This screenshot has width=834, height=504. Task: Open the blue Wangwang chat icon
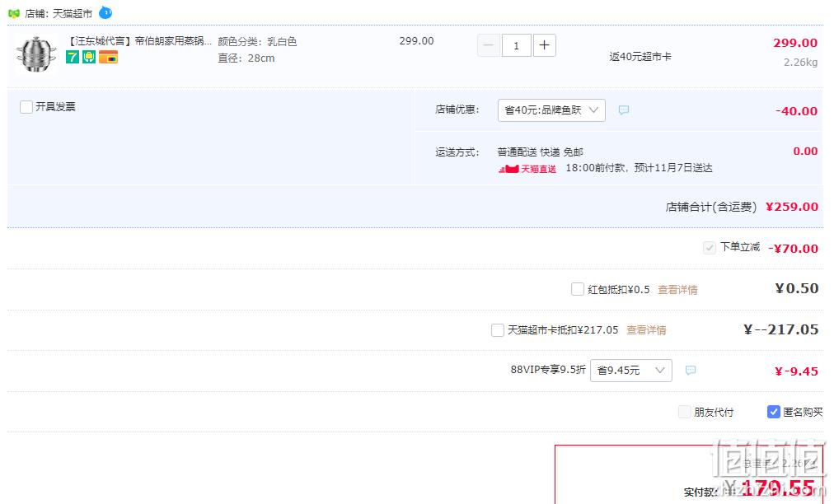(105, 12)
